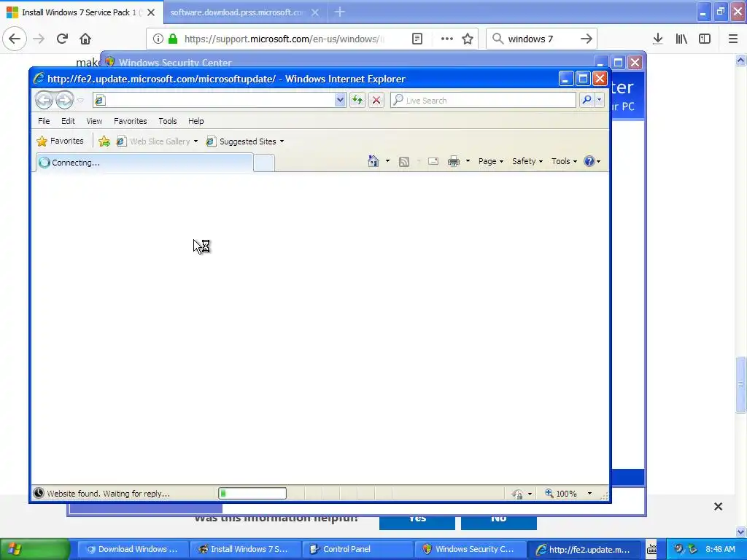Click Firefox Reader View icon in address bar
747x560 pixels.
[x=417, y=39]
